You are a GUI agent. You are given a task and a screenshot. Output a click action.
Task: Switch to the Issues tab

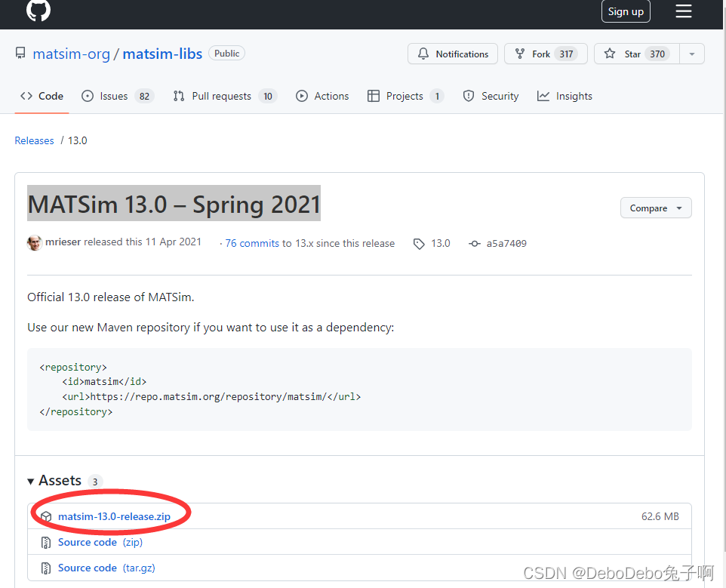(118, 96)
